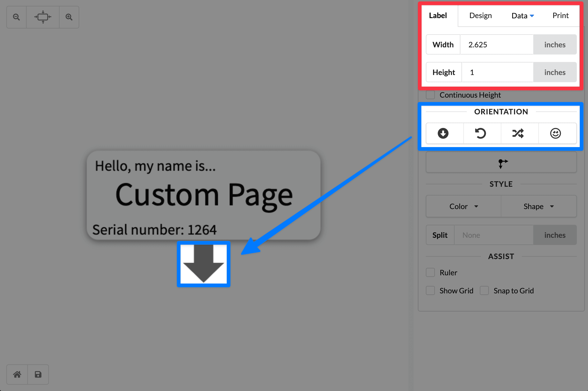Click the rotate counterclockwise orientation icon
Viewport: 588px width, 391px height.
tap(481, 133)
